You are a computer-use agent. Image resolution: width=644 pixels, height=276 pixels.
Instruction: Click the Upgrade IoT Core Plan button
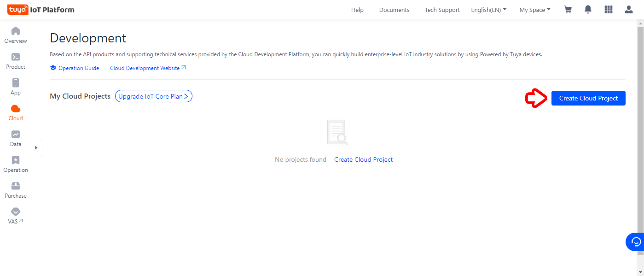153,96
